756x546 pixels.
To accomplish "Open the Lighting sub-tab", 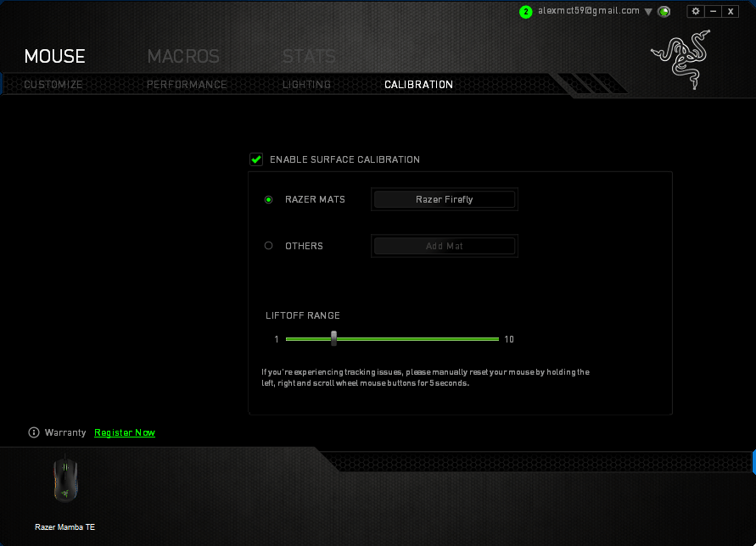I will pyautogui.click(x=306, y=85).
